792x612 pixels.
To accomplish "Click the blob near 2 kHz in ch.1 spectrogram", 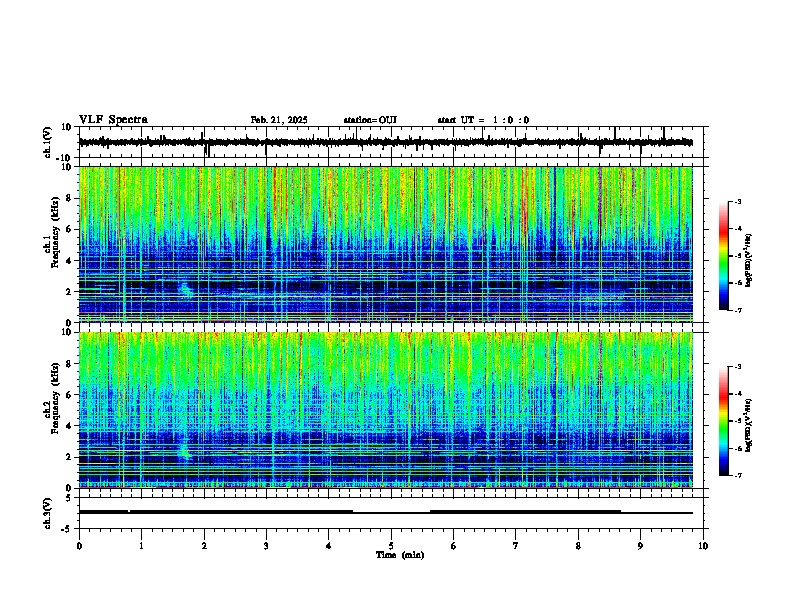I will pos(186,290).
